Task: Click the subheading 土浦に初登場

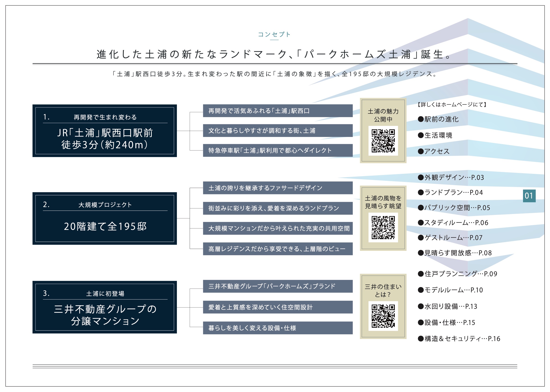Action: pyautogui.click(x=105, y=294)
